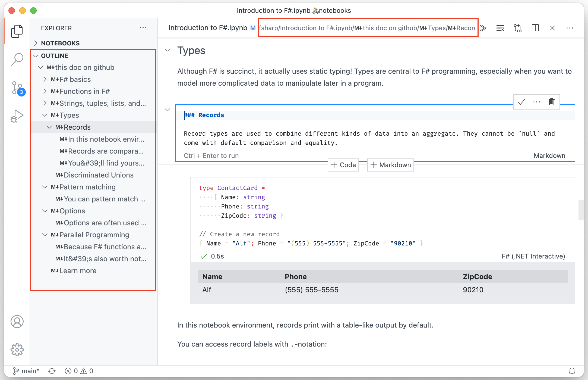
Task: Collapse the Types heading section in notebook
Action: [167, 50]
